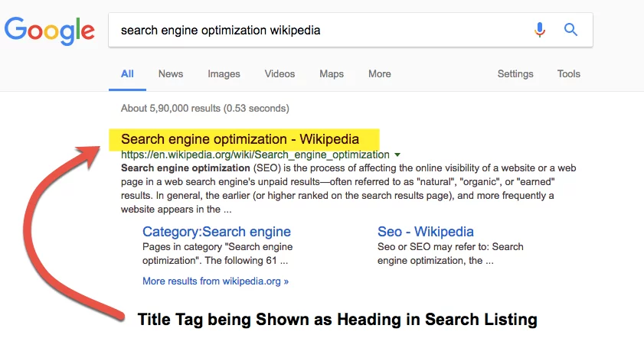Viewport: 644px width, 348px height.
Task: Open the More search categories menu
Action: 380,74
